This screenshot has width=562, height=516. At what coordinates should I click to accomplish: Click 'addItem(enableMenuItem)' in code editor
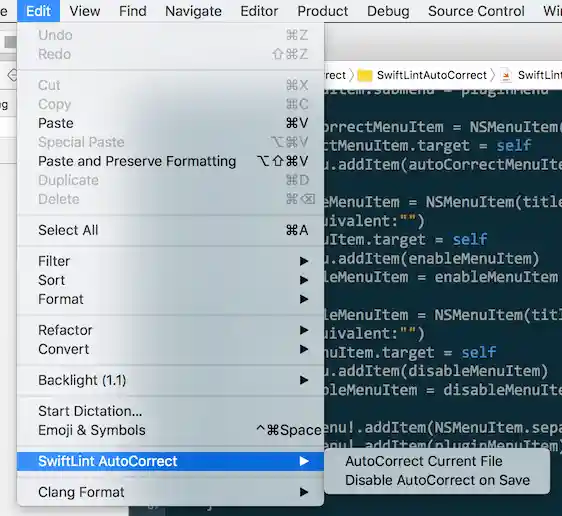point(438,258)
